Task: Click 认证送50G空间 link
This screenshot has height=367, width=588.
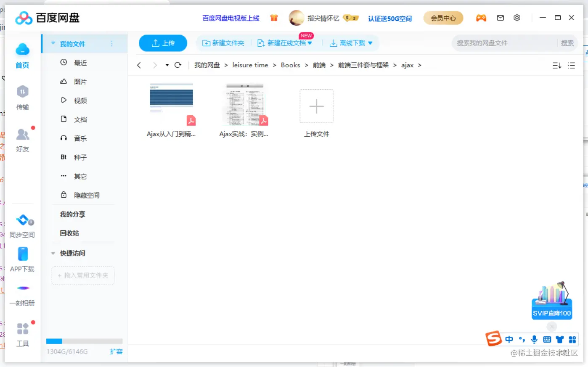Action: (x=390, y=18)
